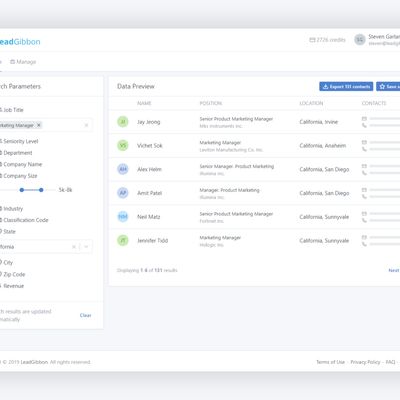
Task: Open the Privacy Policy link
Action: click(365, 362)
